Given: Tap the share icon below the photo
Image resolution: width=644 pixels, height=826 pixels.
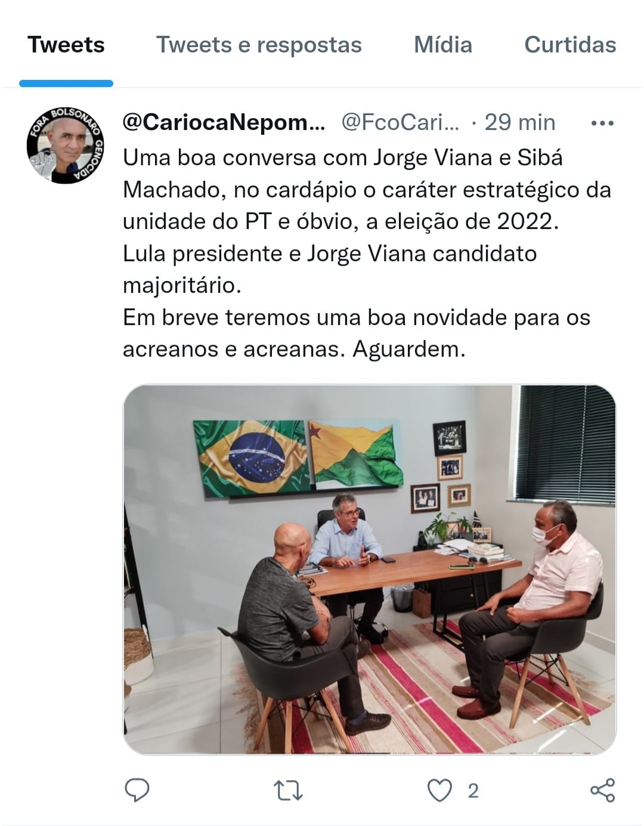Looking at the screenshot, I should click(x=602, y=790).
